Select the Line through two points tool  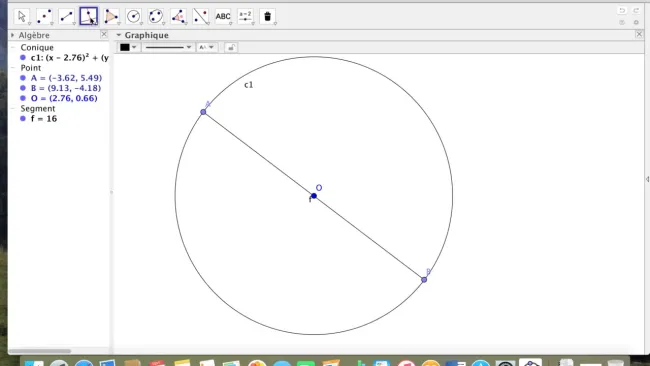pyautogui.click(x=66, y=17)
